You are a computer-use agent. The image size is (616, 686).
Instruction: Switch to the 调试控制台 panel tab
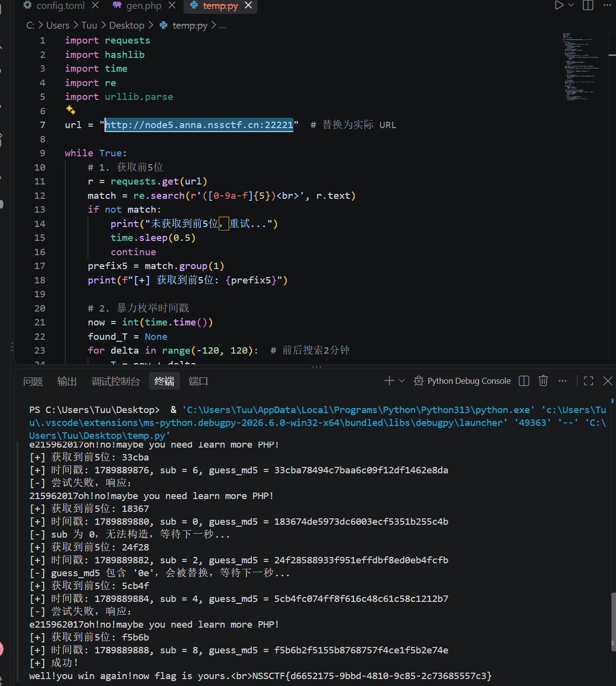(x=116, y=381)
